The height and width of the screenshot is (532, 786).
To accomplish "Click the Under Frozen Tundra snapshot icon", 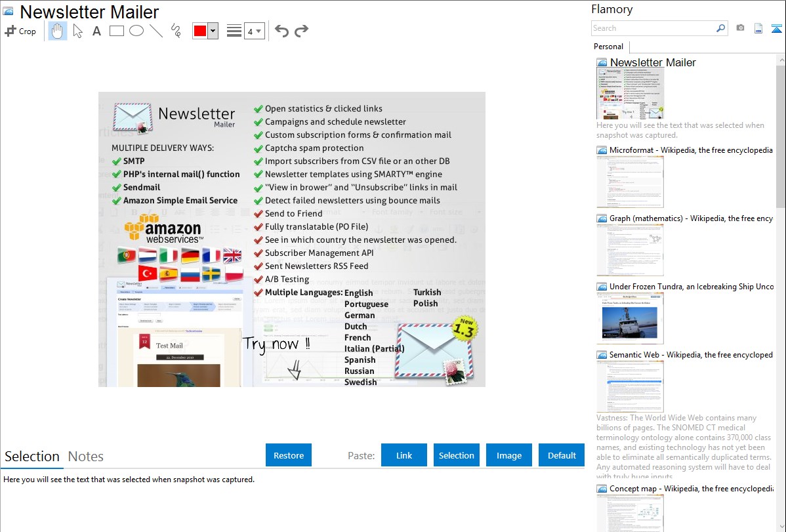I will [x=602, y=287].
